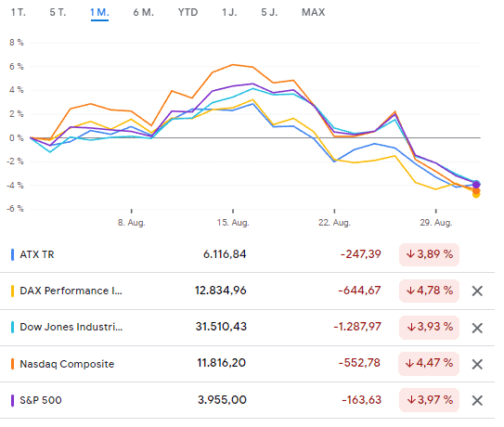
Task: Remove S&P 500 from comparison
Action: tap(477, 401)
